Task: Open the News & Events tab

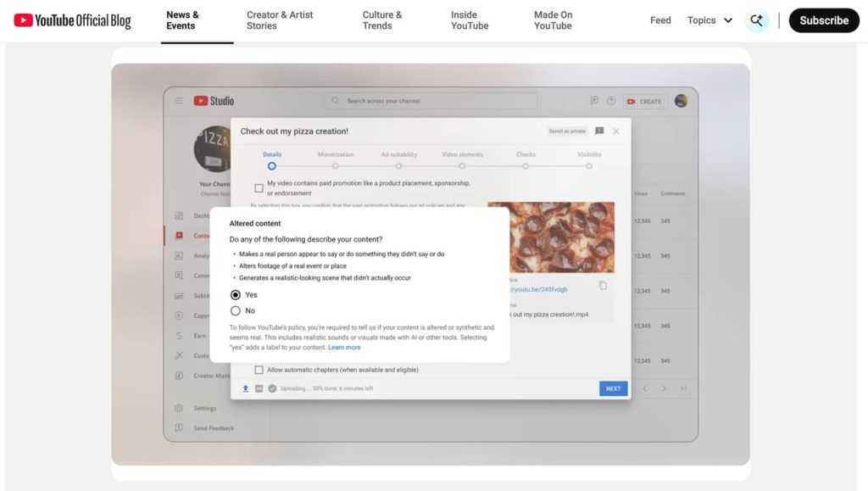Action: point(183,20)
